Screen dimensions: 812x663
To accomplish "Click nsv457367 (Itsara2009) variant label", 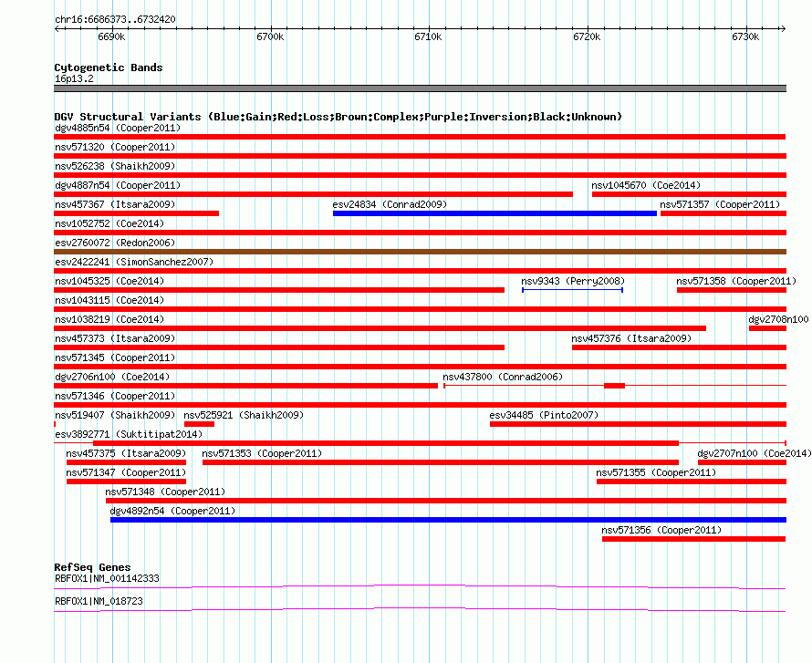I will coord(115,204).
